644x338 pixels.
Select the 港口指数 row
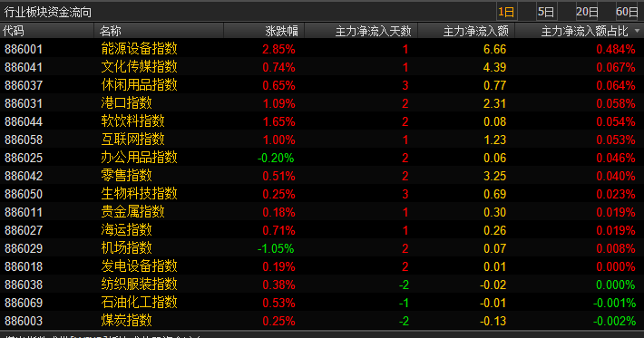tap(322, 103)
